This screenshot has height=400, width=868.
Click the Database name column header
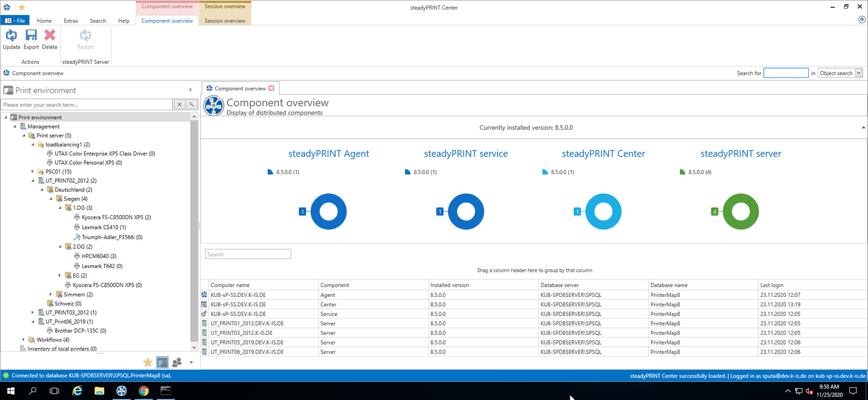pos(703,285)
